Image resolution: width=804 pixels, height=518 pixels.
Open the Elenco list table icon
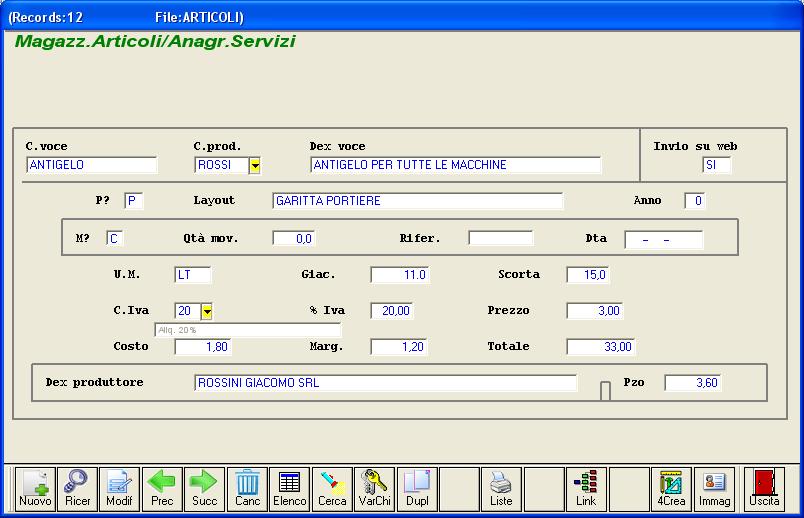[290, 489]
